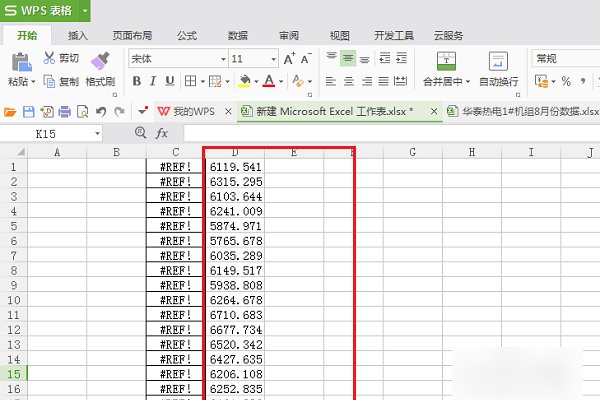Redo the last action
600x400 pixels.
pyautogui.click(x=119, y=112)
